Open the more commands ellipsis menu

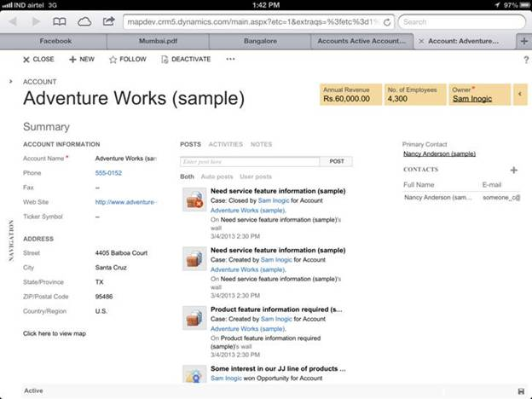click(230, 59)
